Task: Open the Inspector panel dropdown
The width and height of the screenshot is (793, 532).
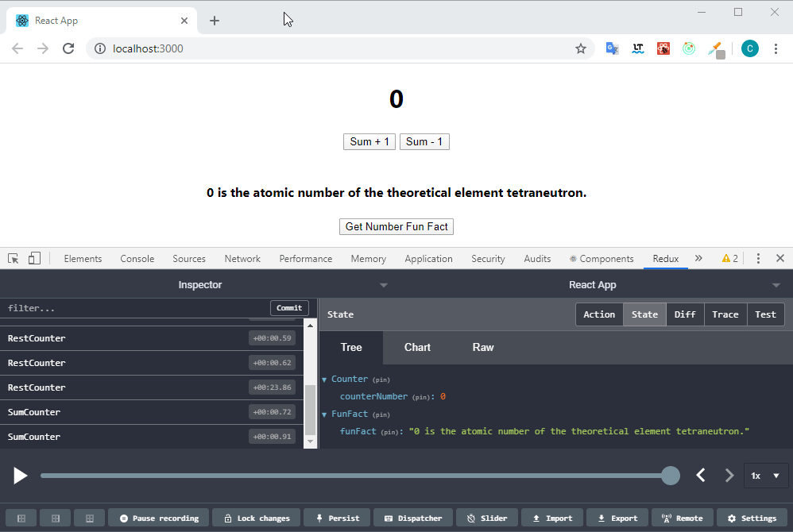Action: click(x=383, y=284)
